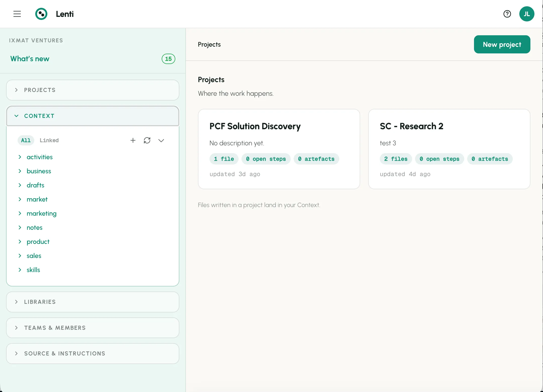
Task: Click 'Files written in a project' note
Action: click(259, 205)
